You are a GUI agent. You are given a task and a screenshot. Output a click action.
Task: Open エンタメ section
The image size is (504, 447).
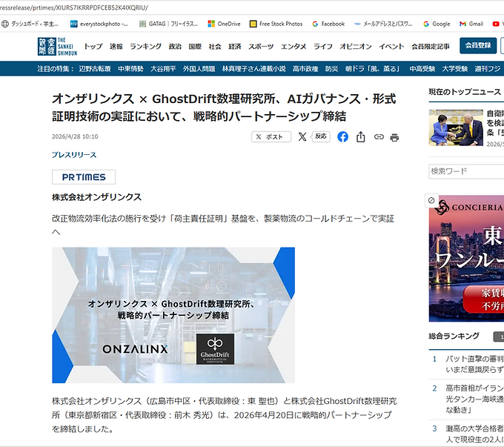click(294, 47)
